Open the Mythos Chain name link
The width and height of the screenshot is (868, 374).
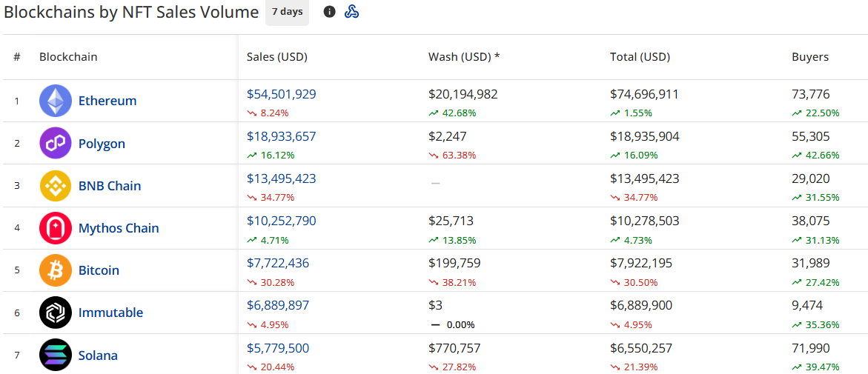pyautogui.click(x=119, y=228)
